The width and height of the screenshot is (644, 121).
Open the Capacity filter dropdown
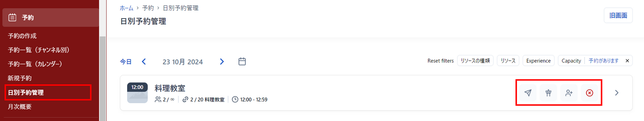[x=571, y=61]
